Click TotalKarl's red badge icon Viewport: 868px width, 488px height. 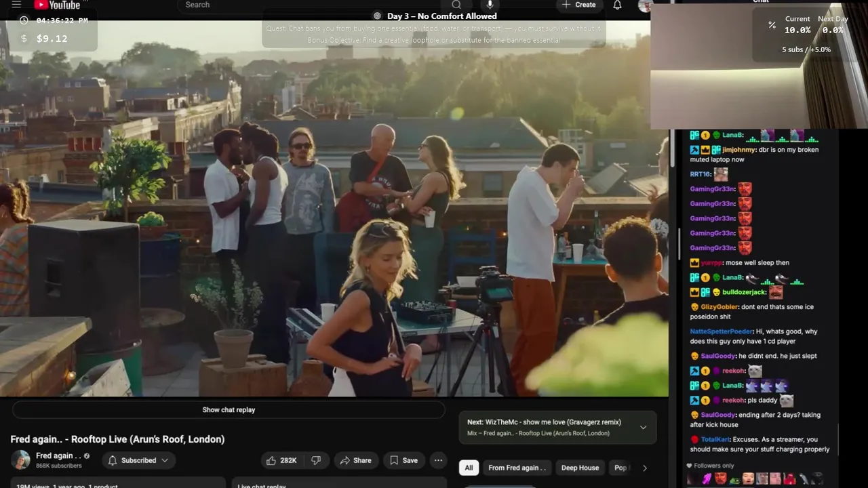(694, 439)
